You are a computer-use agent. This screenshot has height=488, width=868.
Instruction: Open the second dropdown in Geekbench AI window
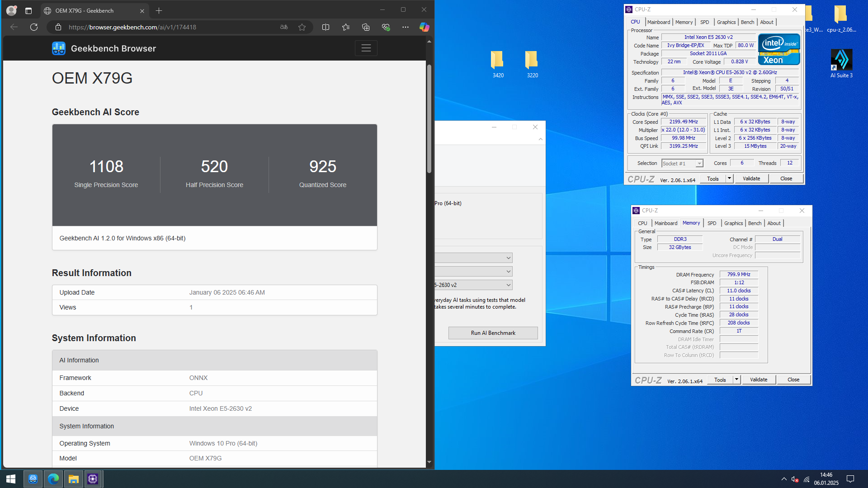pos(473,272)
